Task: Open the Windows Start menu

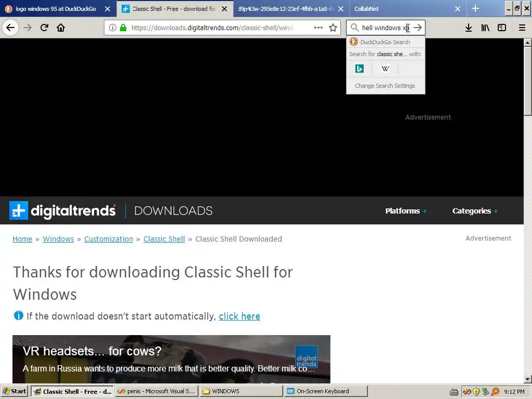Action: [x=15, y=391]
